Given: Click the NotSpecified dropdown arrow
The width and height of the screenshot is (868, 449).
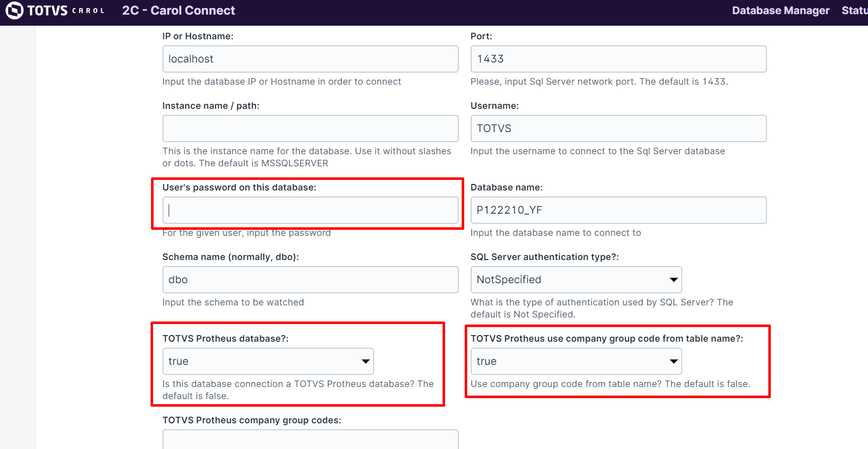Looking at the screenshot, I should (x=673, y=280).
